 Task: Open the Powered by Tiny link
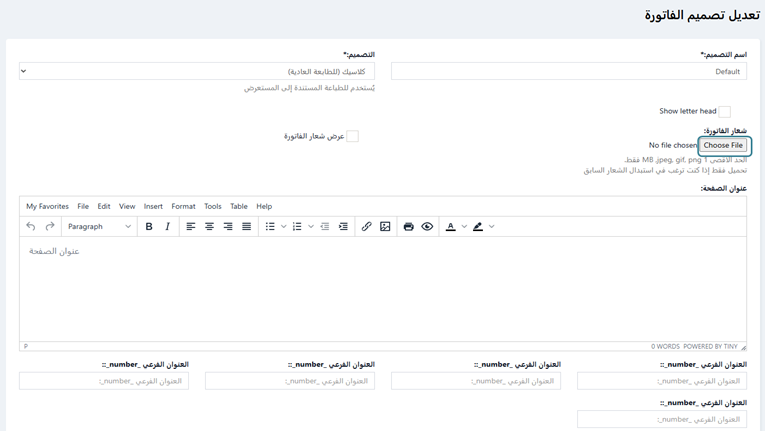pyautogui.click(x=711, y=347)
